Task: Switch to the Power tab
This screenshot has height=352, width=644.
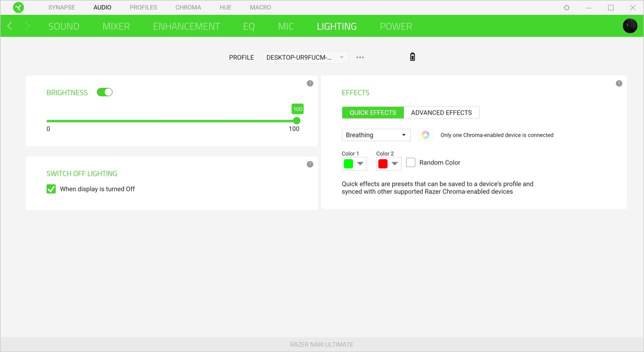Action: coord(396,27)
